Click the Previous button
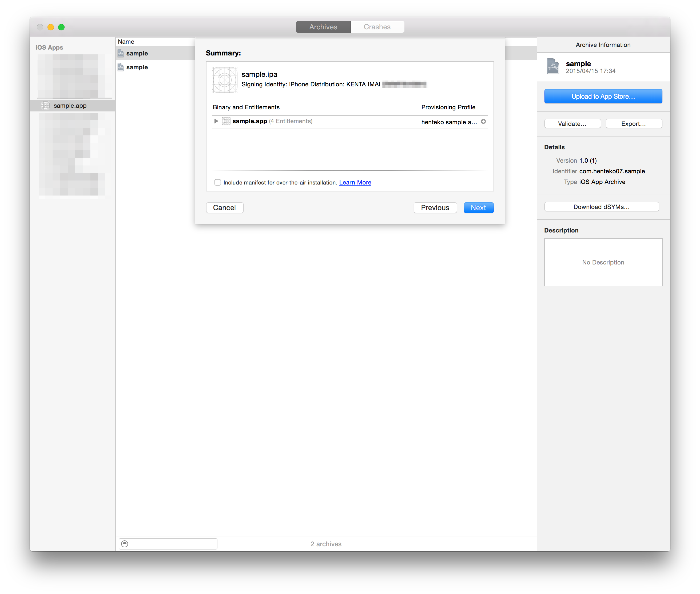This screenshot has width=700, height=594. (435, 207)
